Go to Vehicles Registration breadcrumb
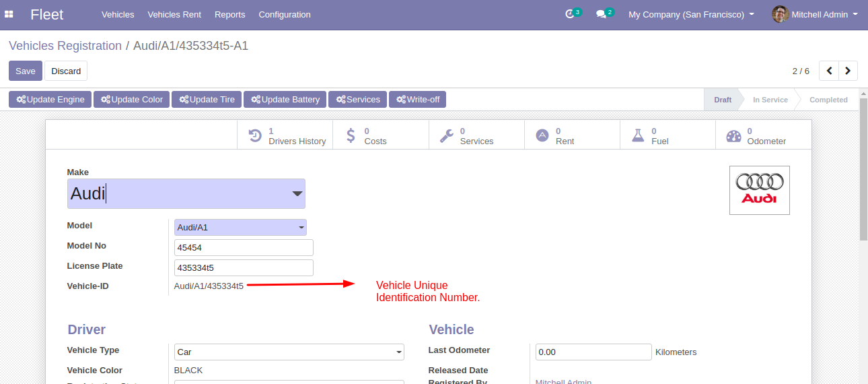 coord(65,46)
